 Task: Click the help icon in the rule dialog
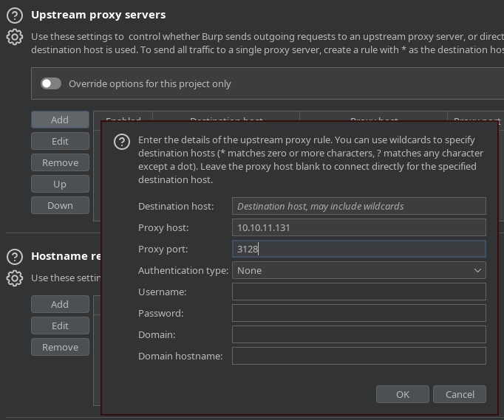click(x=122, y=143)
